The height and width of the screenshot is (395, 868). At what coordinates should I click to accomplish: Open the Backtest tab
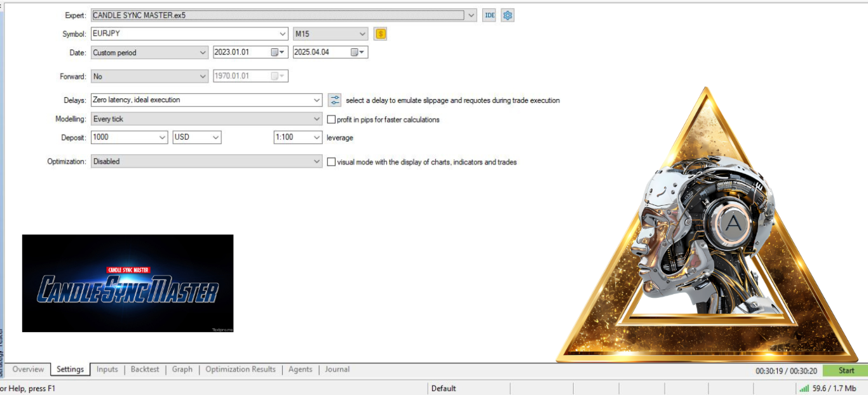(x=145, y=369)
